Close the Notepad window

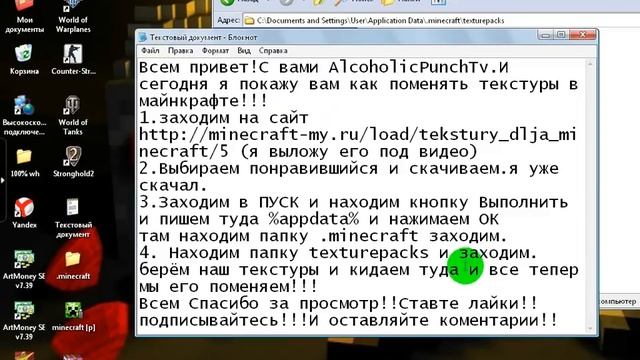pos(583,35)
